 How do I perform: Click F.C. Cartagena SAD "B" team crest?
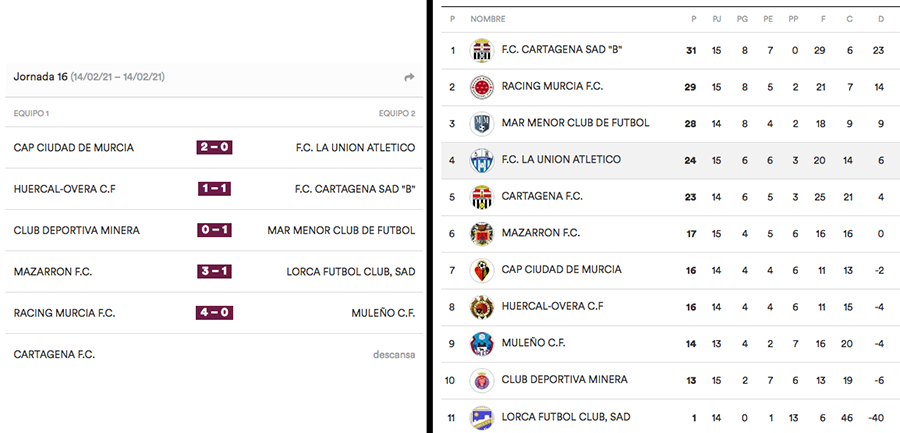481,51
